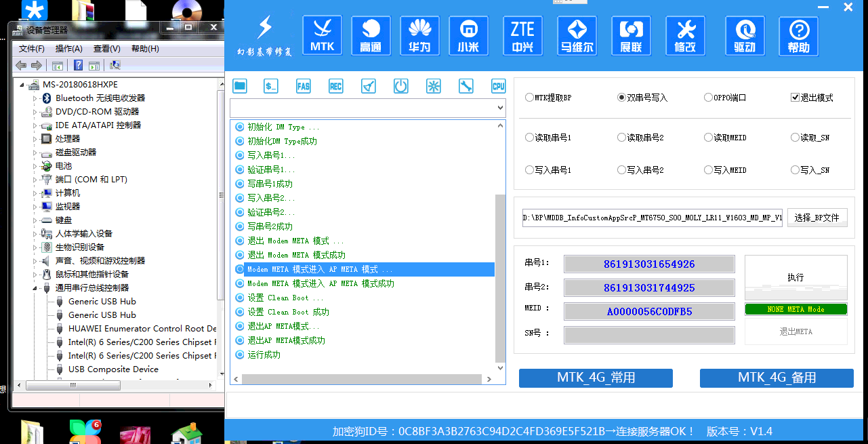Click the help icon in Device Manager toolbar
The height and width of the screenshot is (444, 868).
[79, 65]
